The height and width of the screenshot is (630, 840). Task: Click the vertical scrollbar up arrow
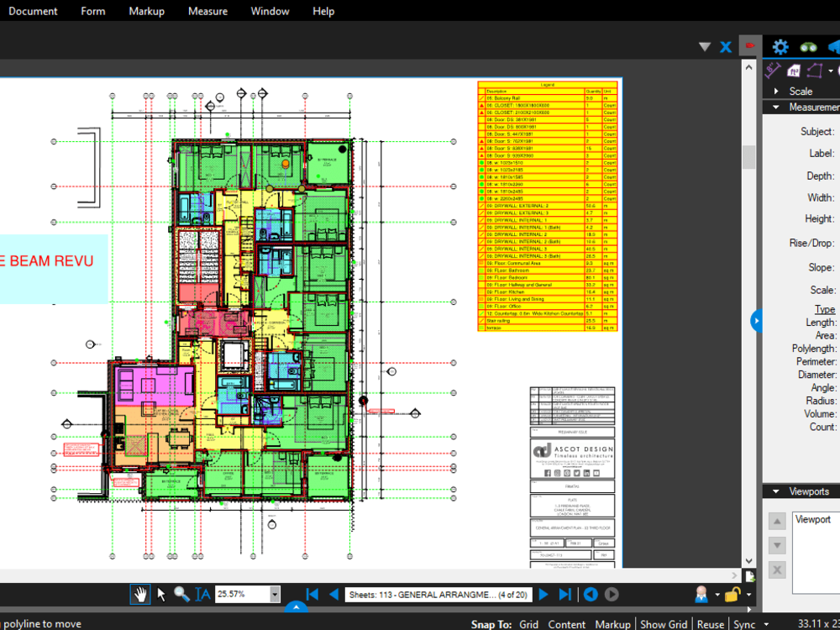coord(749,67)
